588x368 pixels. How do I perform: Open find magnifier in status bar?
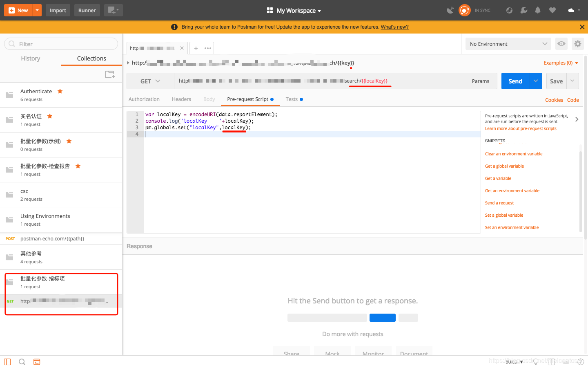pos(22,362)
